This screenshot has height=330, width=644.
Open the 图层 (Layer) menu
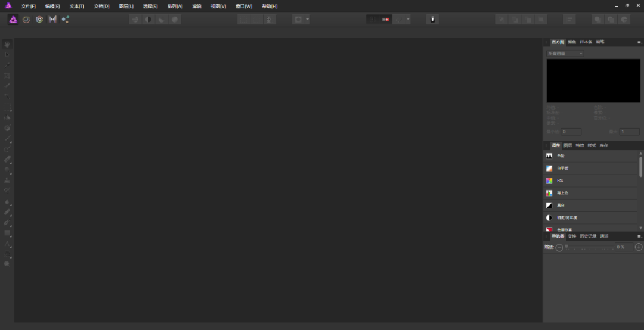[x=126, y=6]
